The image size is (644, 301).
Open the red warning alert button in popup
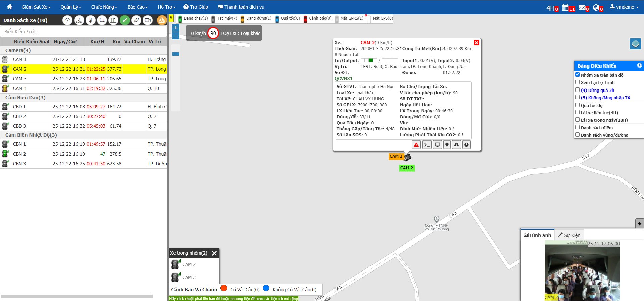point(416,145)
